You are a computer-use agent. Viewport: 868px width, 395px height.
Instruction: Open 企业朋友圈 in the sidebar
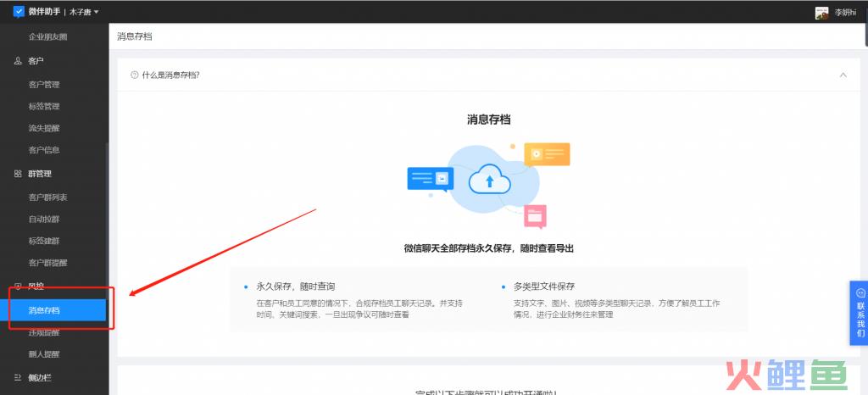coord(47,36)
